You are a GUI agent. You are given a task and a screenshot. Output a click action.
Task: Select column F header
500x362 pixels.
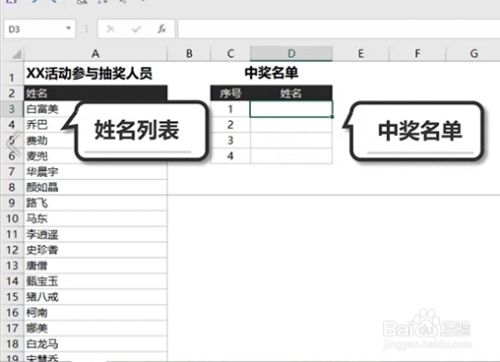click(x=417, y=54)
